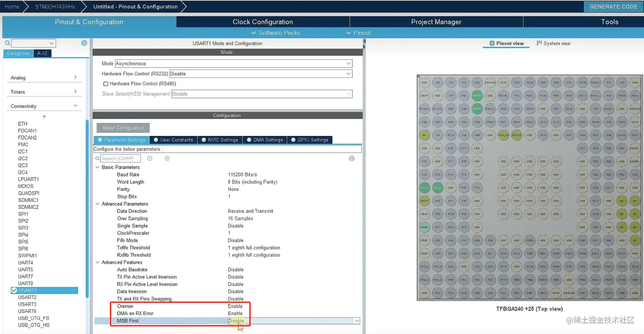The height and width of the screenshot is (334, 644).
Task: Go to Home breadcrumb
Action: tap(12, 6)
